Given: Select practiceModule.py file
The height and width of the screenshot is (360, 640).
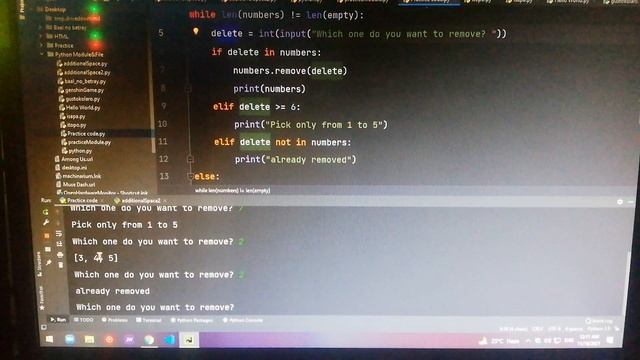Looking at the screenshot, I should tap(86, 142).
